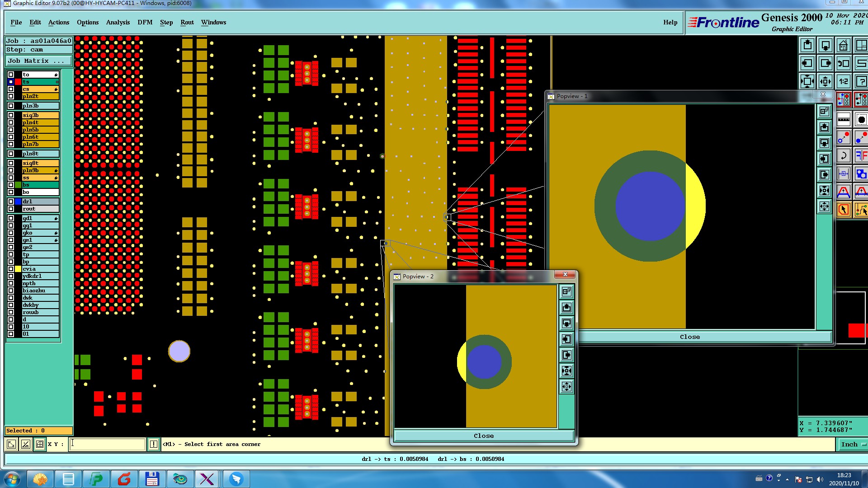
Task: Toggle the drl layer checkbox
Action: coord(11,202)
